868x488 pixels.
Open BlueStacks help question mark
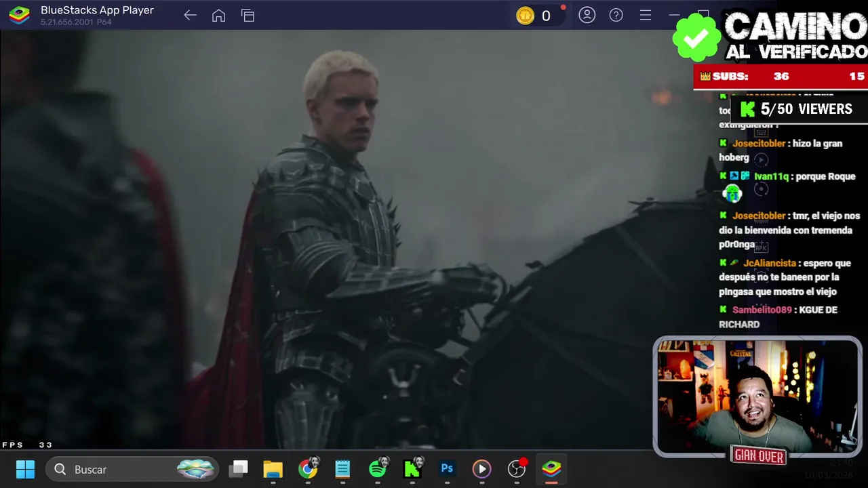tap(616, 15)
